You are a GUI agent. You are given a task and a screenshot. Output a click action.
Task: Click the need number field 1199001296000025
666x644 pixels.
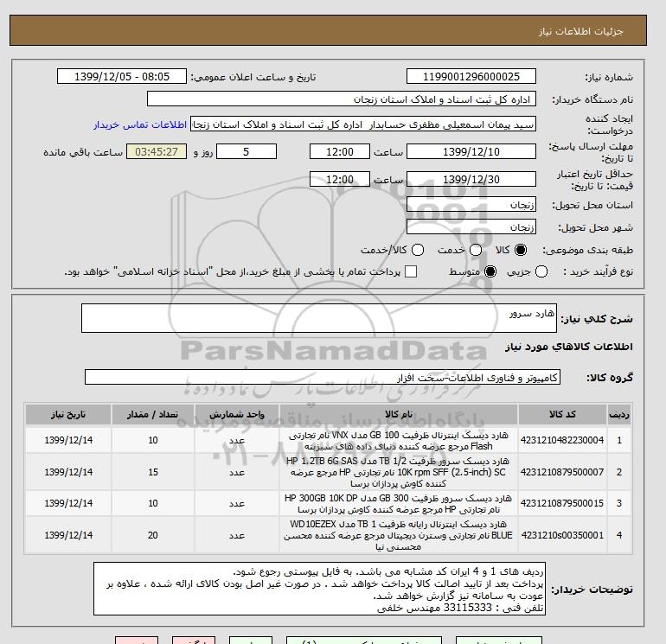(x=471, y=76)
